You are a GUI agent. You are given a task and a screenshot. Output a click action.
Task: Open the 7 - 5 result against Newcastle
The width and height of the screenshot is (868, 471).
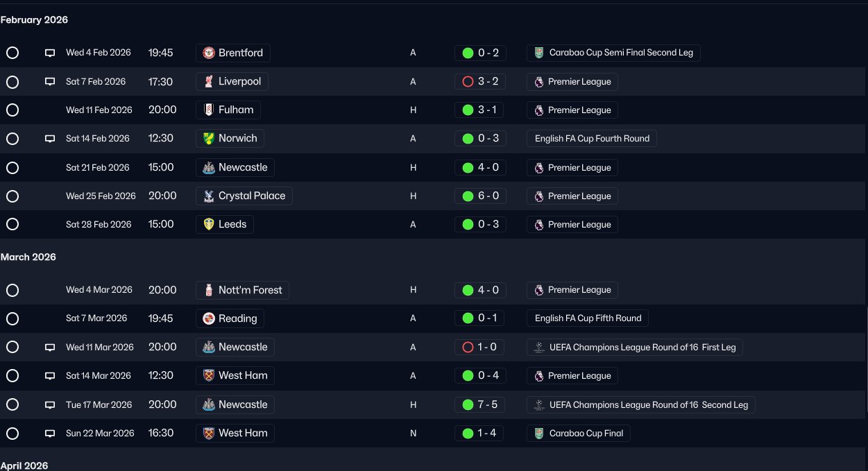coord(480,404)
